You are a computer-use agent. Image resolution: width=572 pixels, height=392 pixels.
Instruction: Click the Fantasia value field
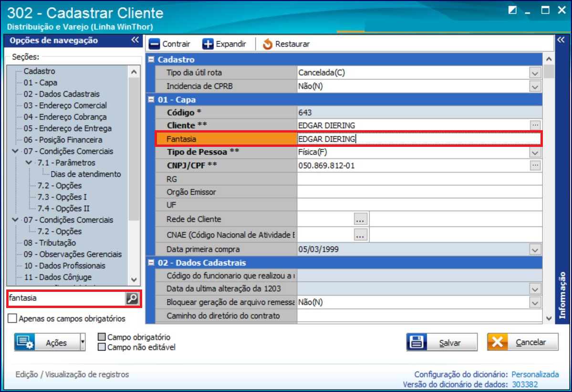pyautogui.click(x=419, y=139)
